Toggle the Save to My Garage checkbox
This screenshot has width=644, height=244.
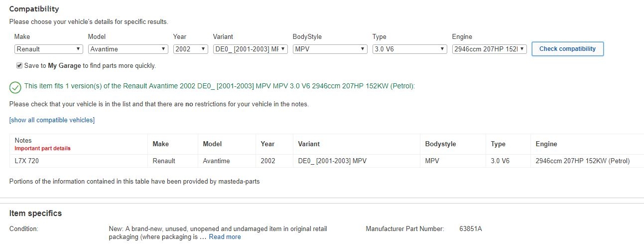[x=19, y=65]
